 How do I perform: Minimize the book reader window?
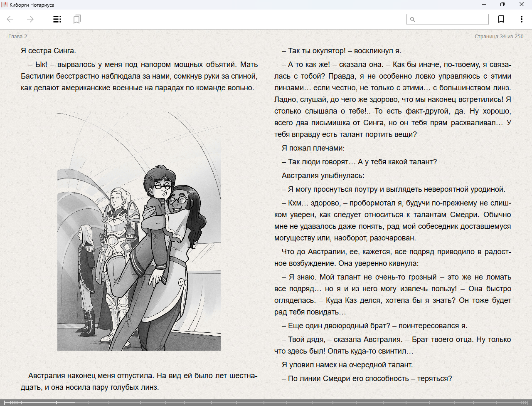click(x=484, y=5)
